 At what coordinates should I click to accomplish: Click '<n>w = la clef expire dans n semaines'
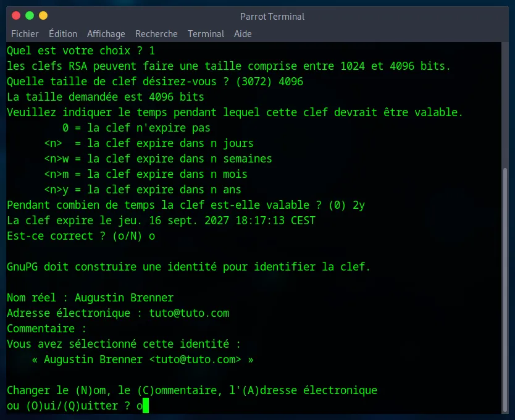[x=158, y=159]
